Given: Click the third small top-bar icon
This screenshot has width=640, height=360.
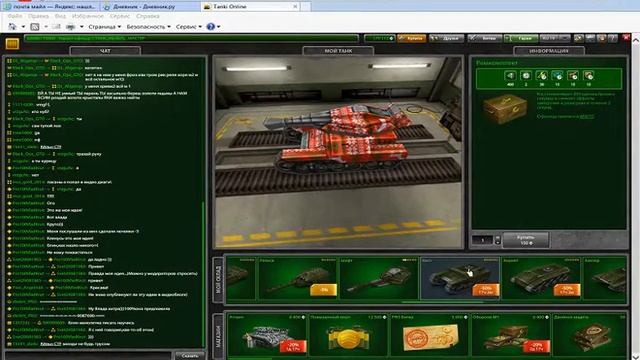Looking at the screenshot, I should click(x=601, y=38).
